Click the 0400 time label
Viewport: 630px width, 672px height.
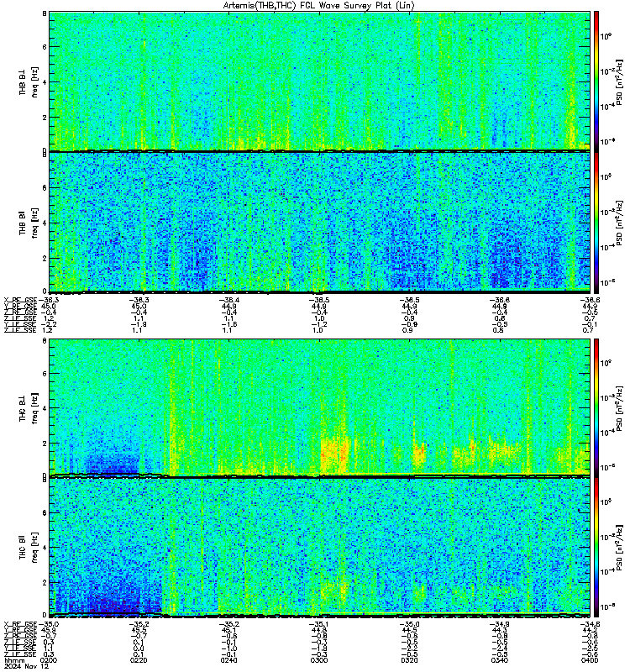click(x=590, y=660)
